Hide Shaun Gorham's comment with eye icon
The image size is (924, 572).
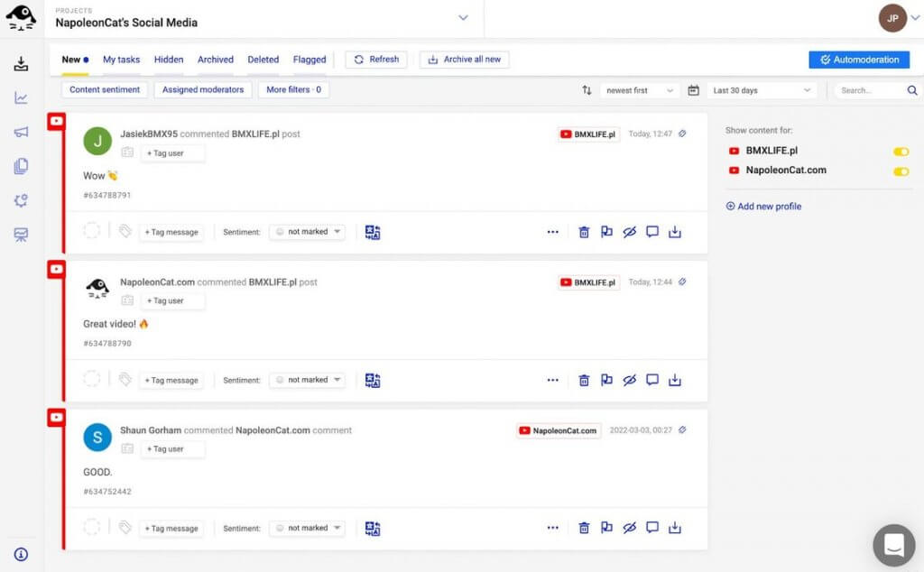click(629, 528)
